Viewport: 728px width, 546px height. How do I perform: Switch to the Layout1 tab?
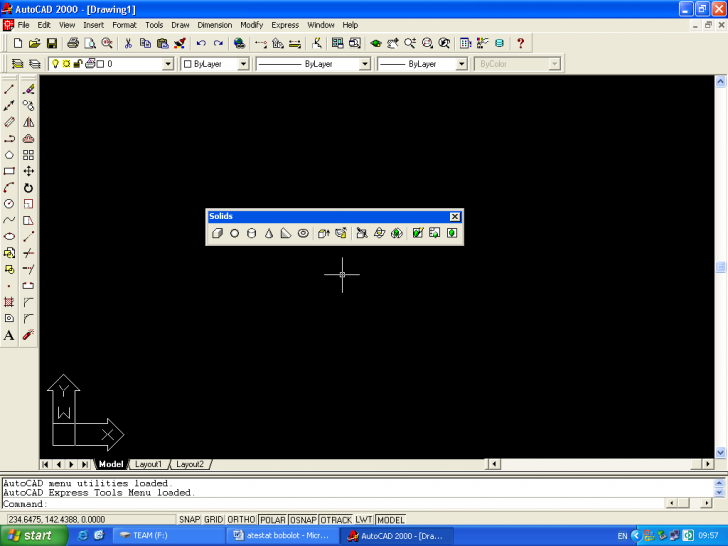[148, 464]
